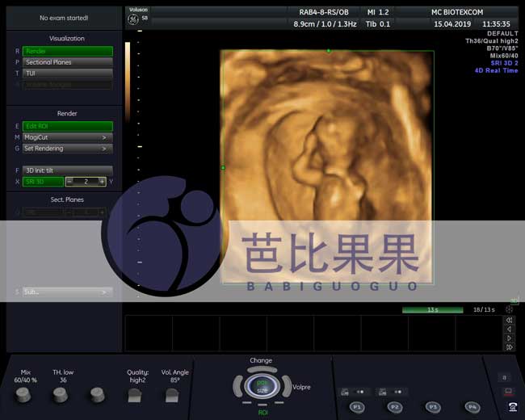Click the Change button above the trackball

click(262, 369)
